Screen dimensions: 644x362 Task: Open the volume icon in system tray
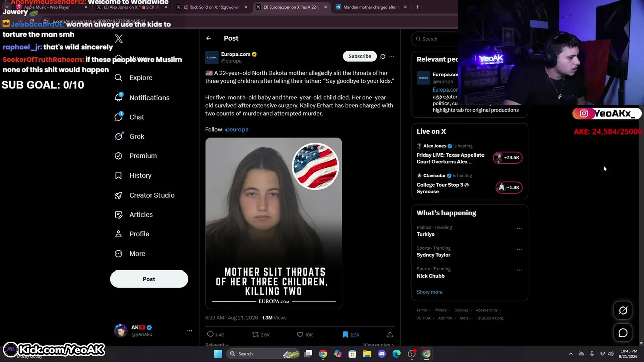(x=611, y=354)
